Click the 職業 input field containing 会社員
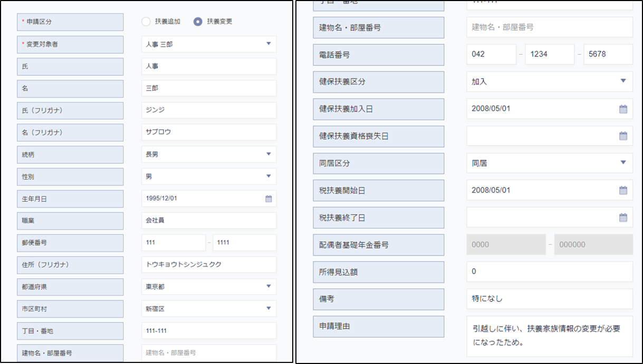The width and height of the screenshot is (643, 364). click(209, 221)
